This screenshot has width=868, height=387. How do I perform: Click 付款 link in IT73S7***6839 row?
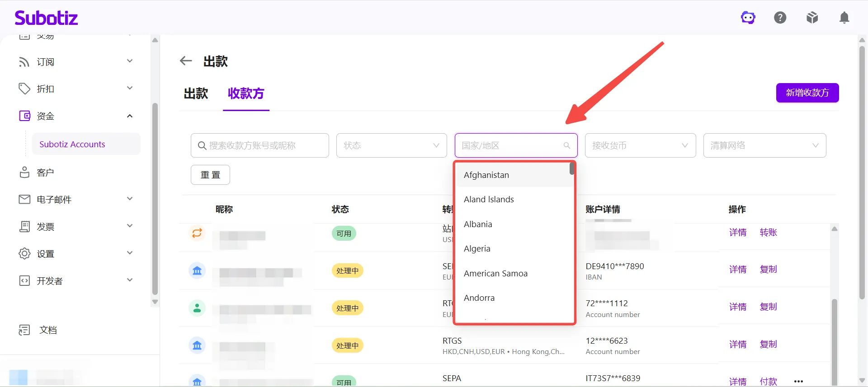769,382
